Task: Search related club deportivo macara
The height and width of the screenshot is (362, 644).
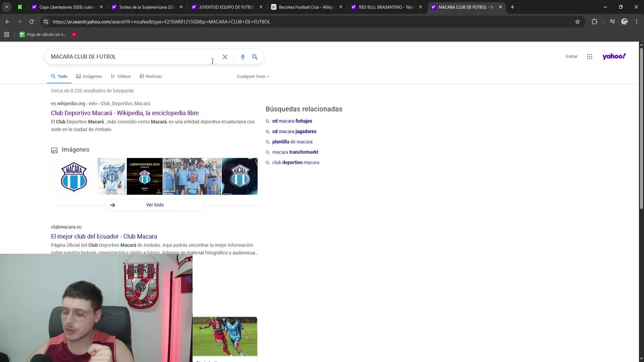Action: tap(296, 162)
